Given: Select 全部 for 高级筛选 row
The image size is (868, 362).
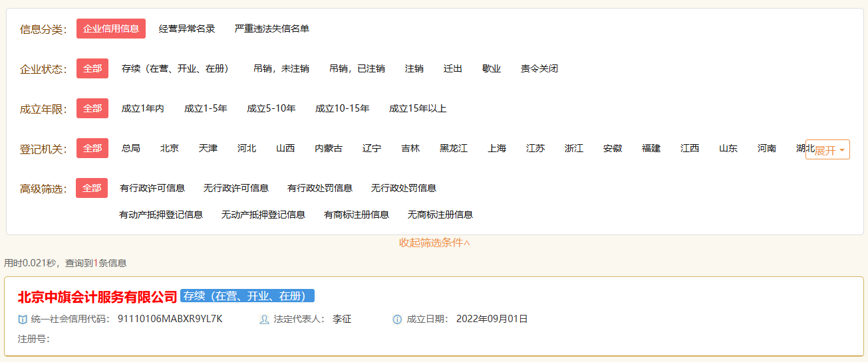Looking at the screenshot, I should (92, 188).
